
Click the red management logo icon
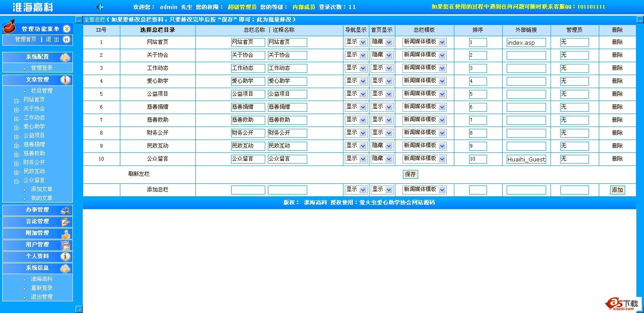coord(10,27)
